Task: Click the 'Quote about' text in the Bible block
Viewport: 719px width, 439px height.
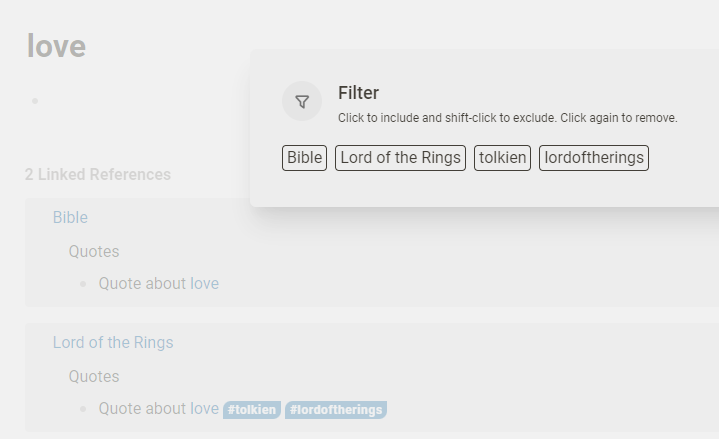Action: point(143,283)
